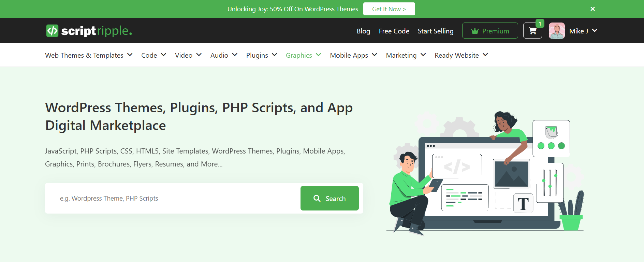This screenshot has width=644, height=262.
Task: Expand the Ready Website chevron
Action: [x=485, y=55]
